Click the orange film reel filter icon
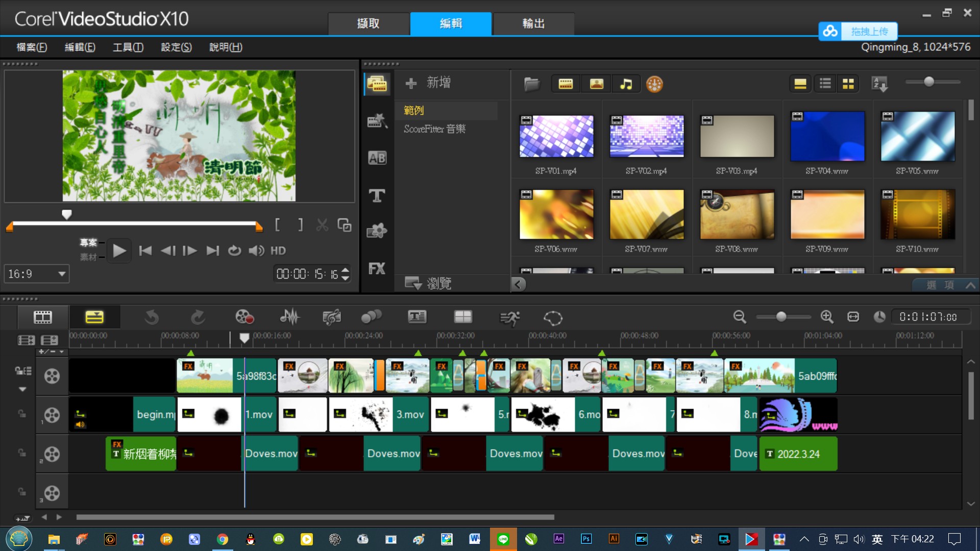The height and width of the screenshot is (551, 980). click(x=654, y=84)
